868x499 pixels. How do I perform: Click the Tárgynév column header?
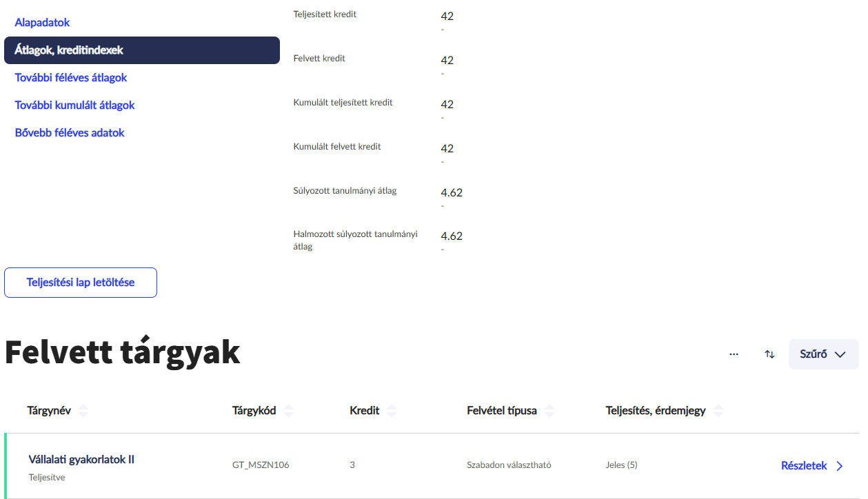48,411
